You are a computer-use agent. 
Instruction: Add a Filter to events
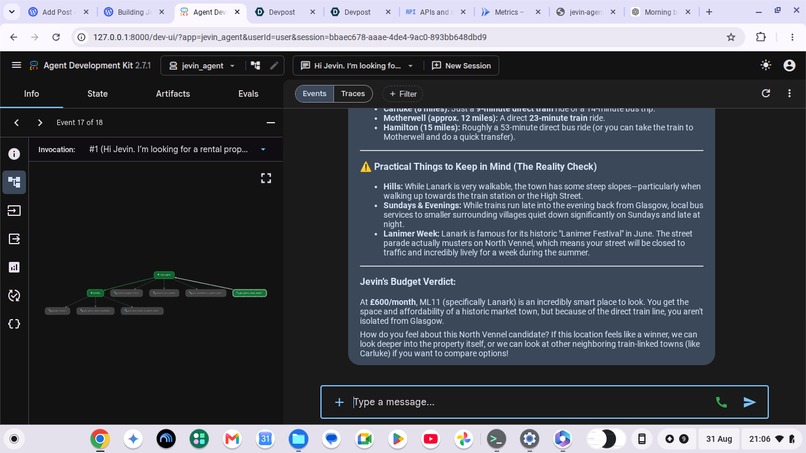pos(402,94)
